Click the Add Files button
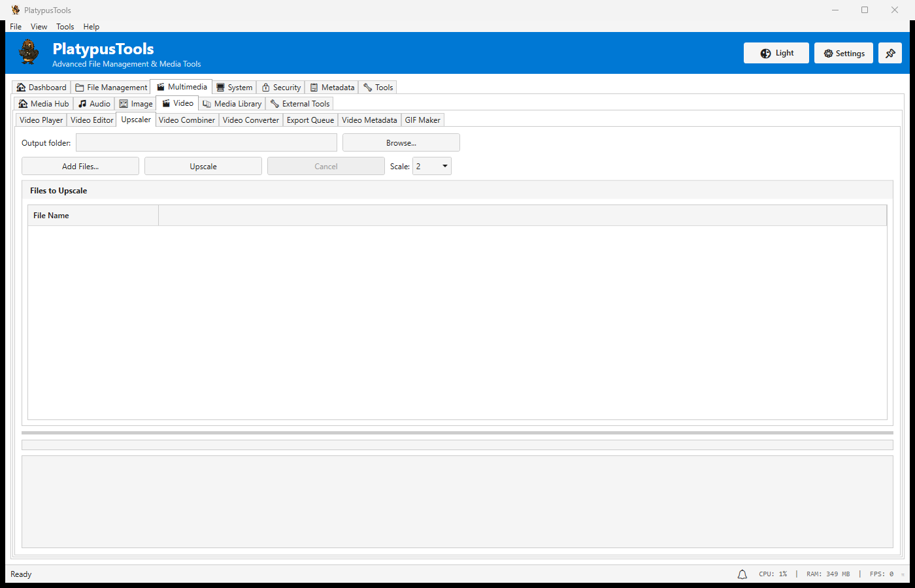 click(x=80, y=166)
